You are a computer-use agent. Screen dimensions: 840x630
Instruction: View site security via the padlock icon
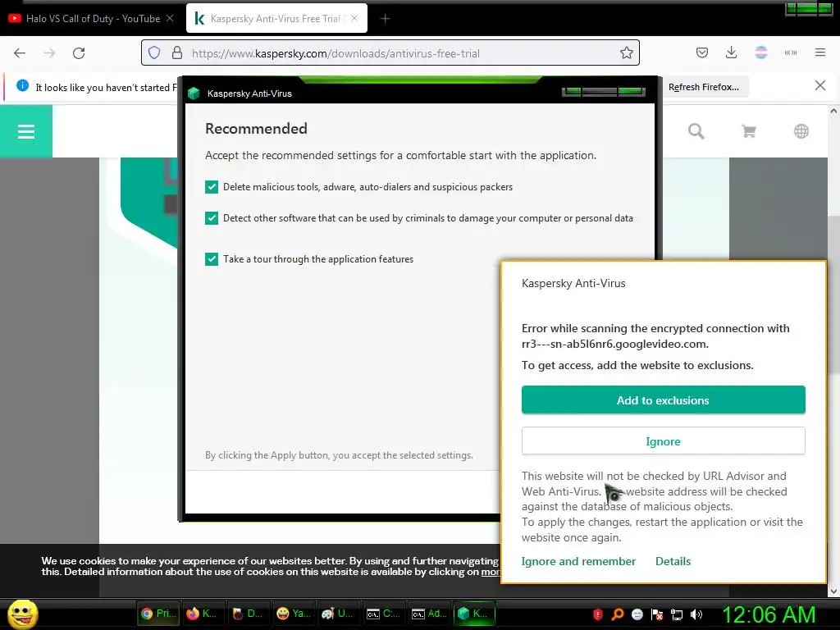coord(177,53)
